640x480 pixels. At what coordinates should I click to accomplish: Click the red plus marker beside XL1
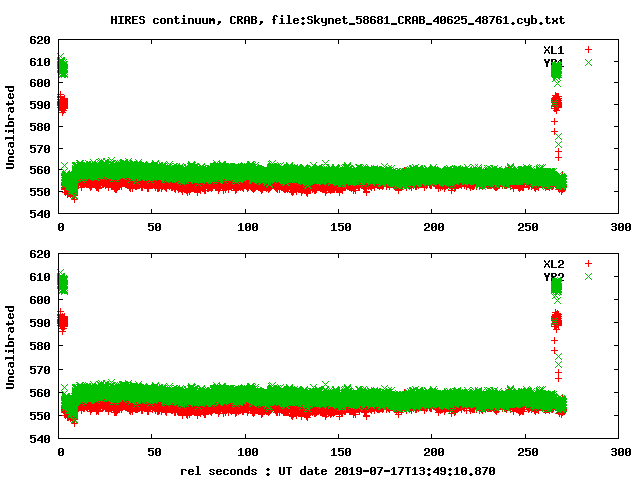point(588,50)
